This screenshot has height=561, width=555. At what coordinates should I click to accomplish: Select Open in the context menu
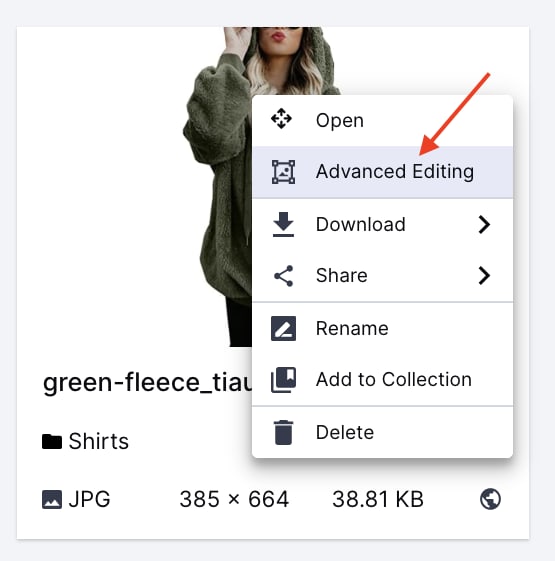click(383, 120)
